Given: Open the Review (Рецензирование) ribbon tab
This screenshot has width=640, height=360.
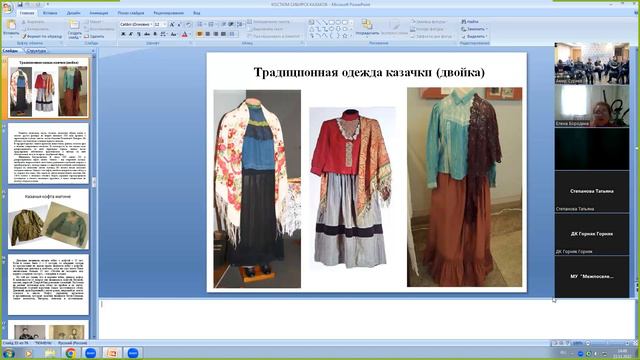Looking at the screenshot, I should (x=169, y=13).
